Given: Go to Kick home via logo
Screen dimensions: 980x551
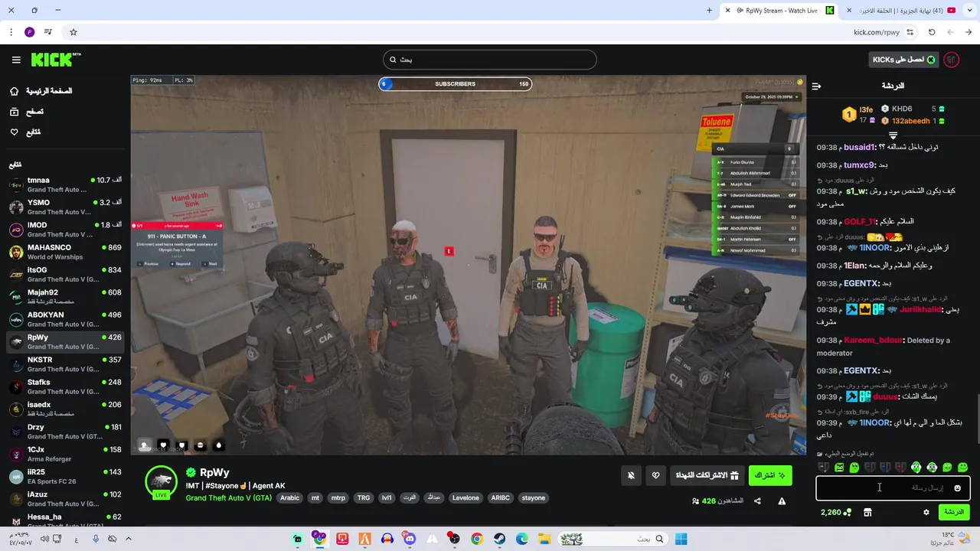Looking at the screenshot, I should pyautogui.click(x=56, y=60).
